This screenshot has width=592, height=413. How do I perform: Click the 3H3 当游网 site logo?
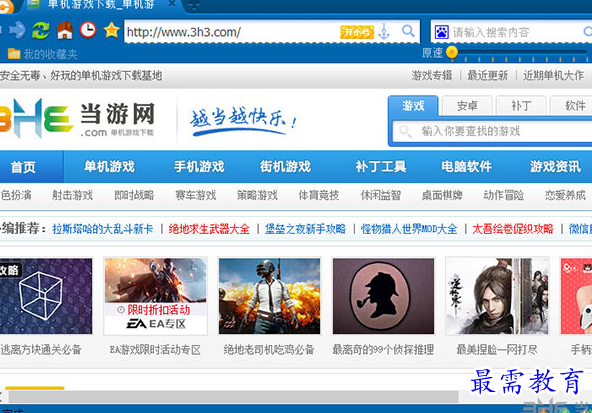pos(77,118)
